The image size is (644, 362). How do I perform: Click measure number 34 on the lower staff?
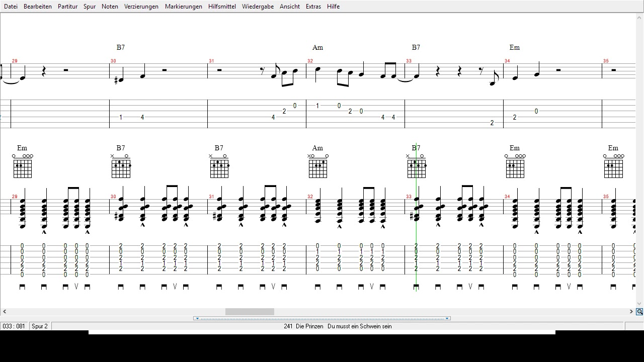tap(507, 197)
